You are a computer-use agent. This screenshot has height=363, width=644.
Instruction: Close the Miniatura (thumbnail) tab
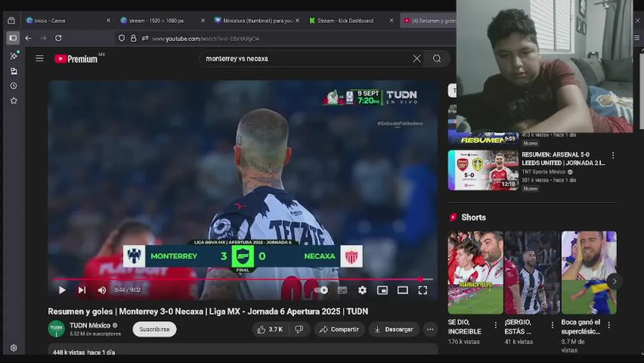tap(297, 21)
